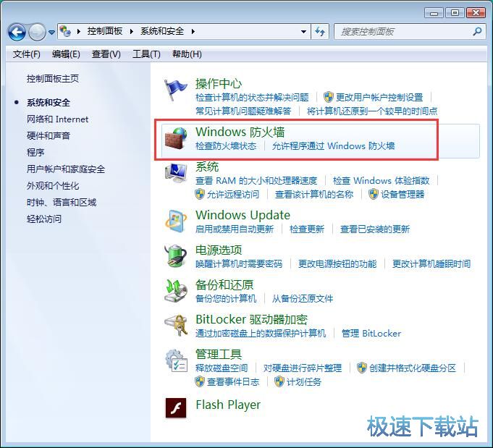
Task: Click 从备份还原文件 link
Action: [303, 298]
